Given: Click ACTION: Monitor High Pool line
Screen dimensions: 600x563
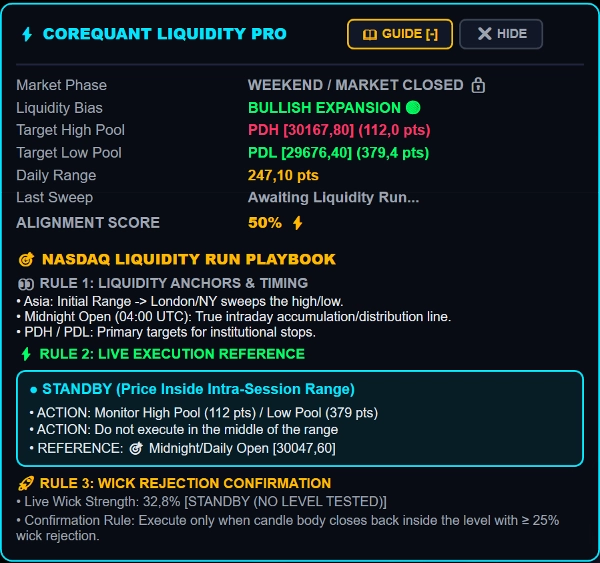Looking at the screenshot, I should 204,413.
